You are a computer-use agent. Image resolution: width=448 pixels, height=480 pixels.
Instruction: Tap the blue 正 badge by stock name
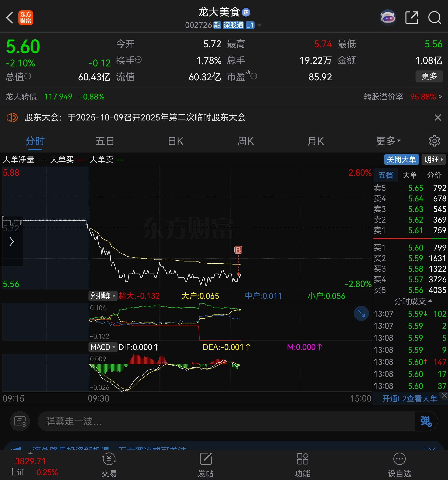246,12
